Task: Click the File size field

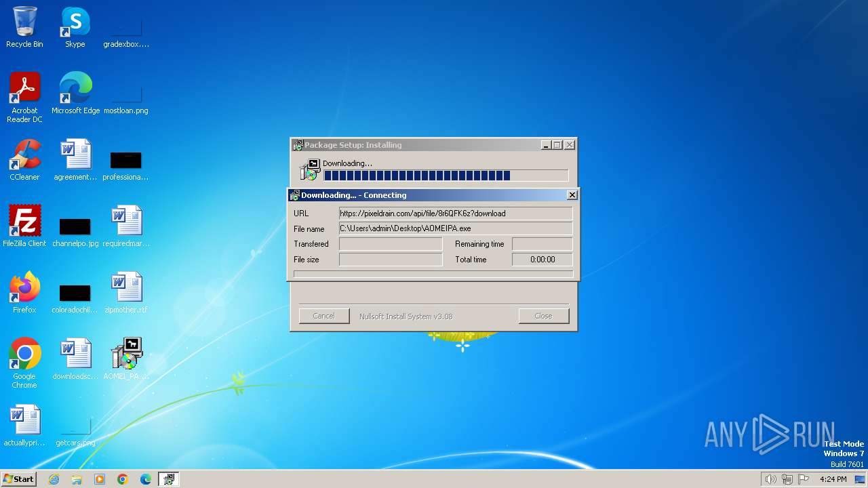Action: tap(391, 260)
